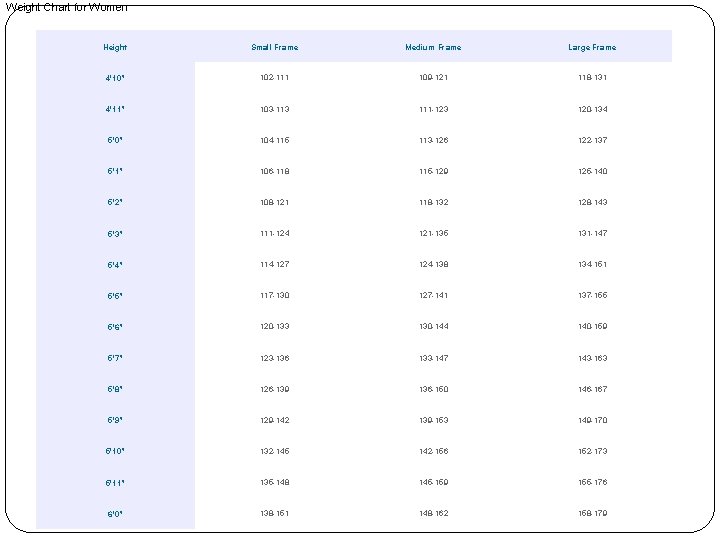Click medium frame value 130-144 for 5'6"
720x540 pixels.
click(433, 326)
